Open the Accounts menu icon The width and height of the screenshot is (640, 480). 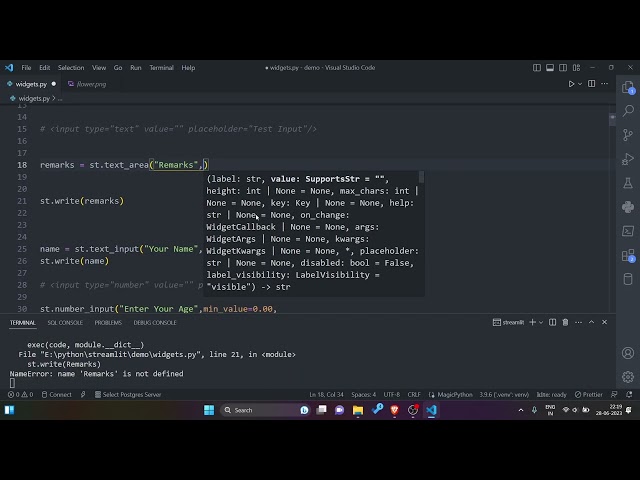[x=628, y=353]
